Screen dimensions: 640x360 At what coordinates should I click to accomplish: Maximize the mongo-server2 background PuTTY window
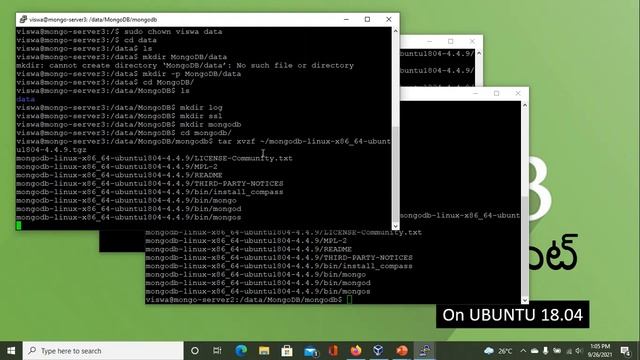click(x=496, y=93)
